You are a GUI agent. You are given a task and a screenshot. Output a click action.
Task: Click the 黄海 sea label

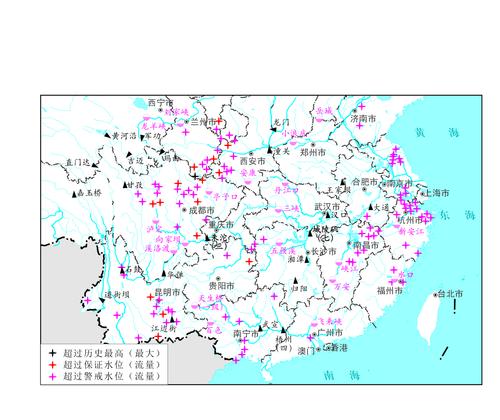point(437,133)
